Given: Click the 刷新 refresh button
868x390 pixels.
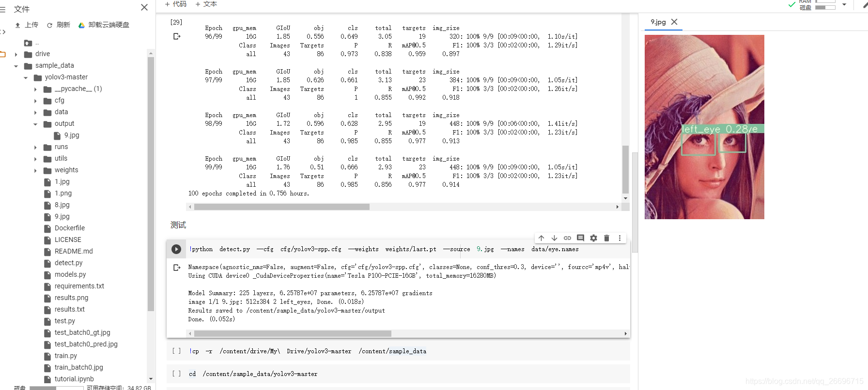Looking at the screenshot, I should click(x=59, y=25).
